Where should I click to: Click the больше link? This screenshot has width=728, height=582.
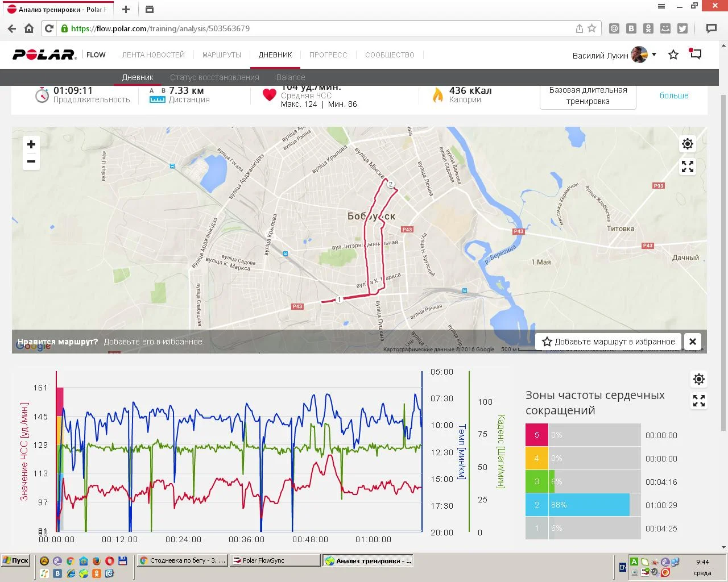tap(674, 95)
